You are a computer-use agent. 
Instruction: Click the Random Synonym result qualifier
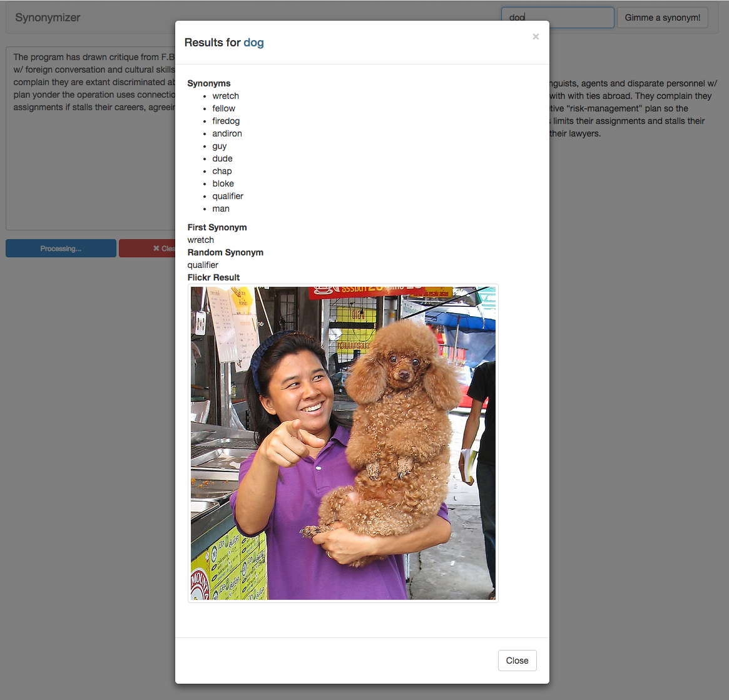[x=203, y=265]
